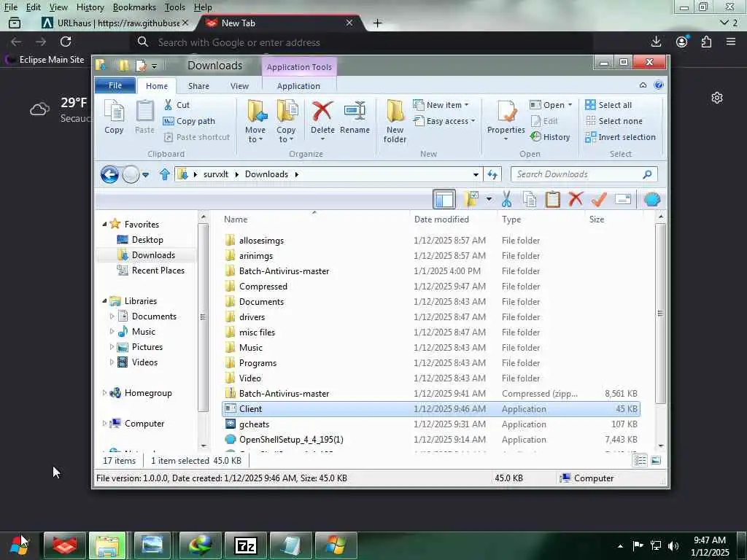747x560 pixels.
Task: Open the recent locations dropdown arrow
Action: 146,175
